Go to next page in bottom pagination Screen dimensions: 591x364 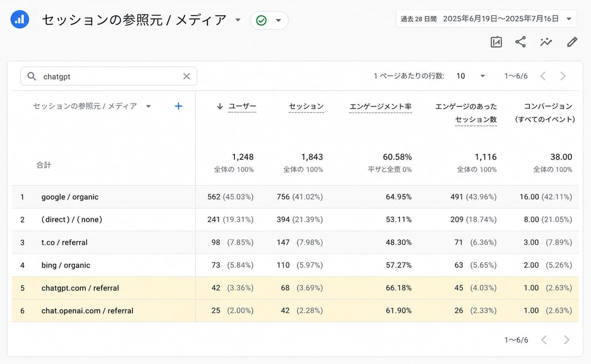(x=566, y=340)
